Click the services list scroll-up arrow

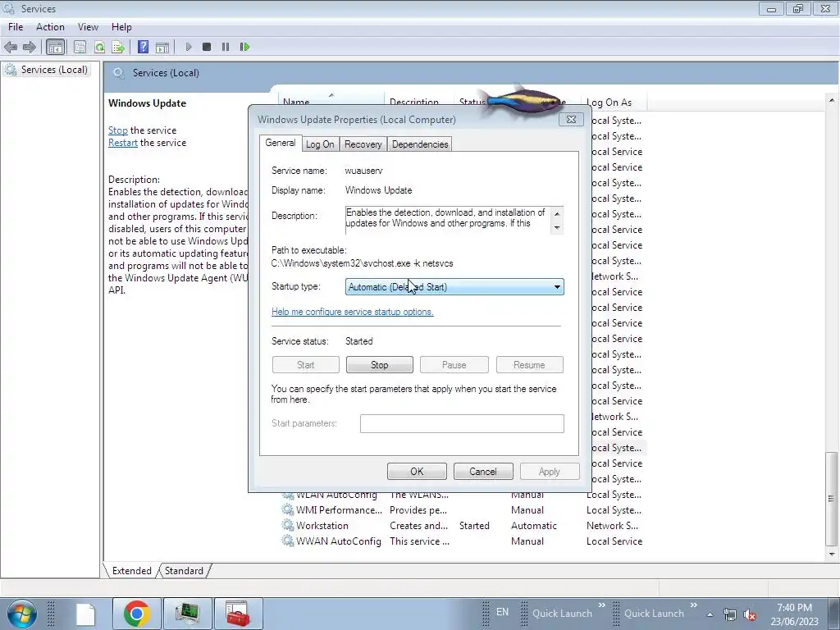coord(832,101)
